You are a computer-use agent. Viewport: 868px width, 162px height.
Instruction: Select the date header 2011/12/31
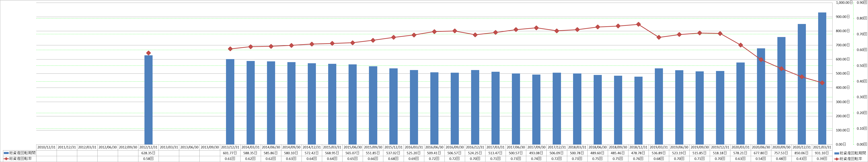[67, 147]
